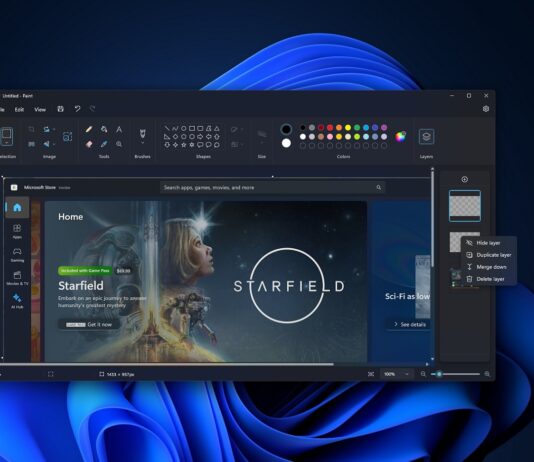
Task: Select the Home icon in Store sidebar
Action: click(x=17, y=208)
